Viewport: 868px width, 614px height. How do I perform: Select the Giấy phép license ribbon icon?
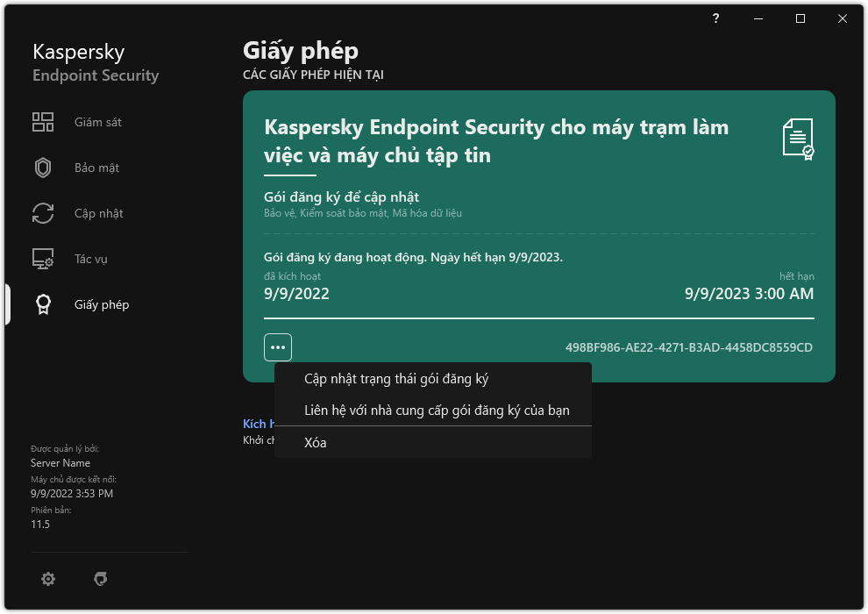(43, 304)
